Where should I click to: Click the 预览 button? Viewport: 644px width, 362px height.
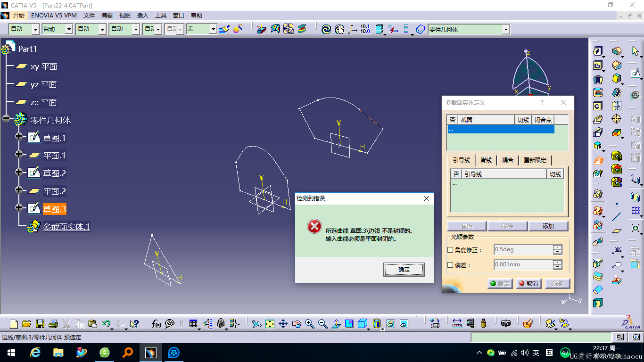[x=557, y=284]
